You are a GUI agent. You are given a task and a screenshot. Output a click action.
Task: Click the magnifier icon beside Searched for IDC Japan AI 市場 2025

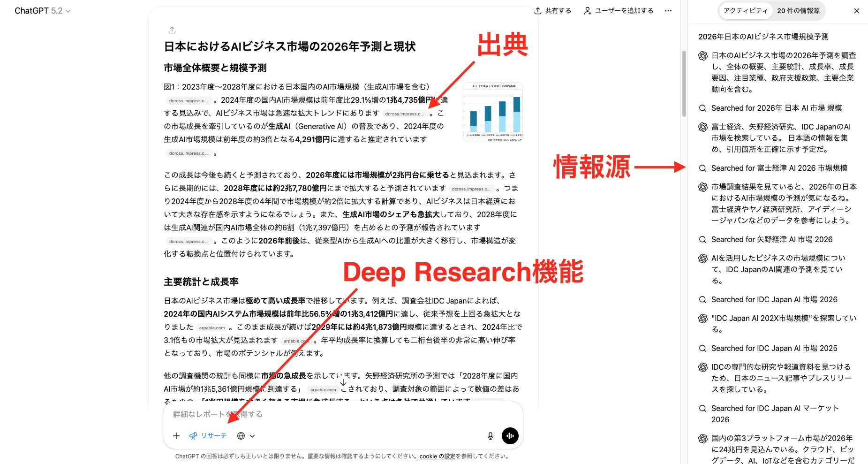coord(702,348)
